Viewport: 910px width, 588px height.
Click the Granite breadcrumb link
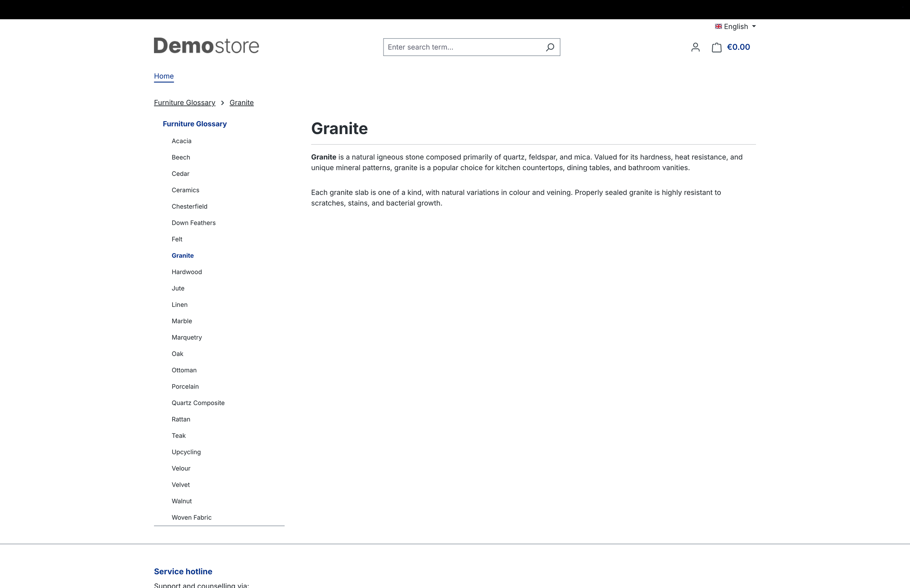[242, 103]
